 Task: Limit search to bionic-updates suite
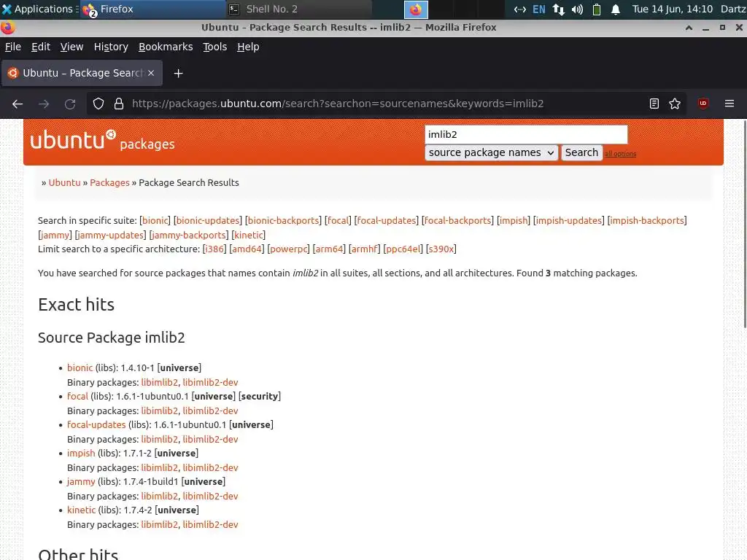[x=208, y=221]
